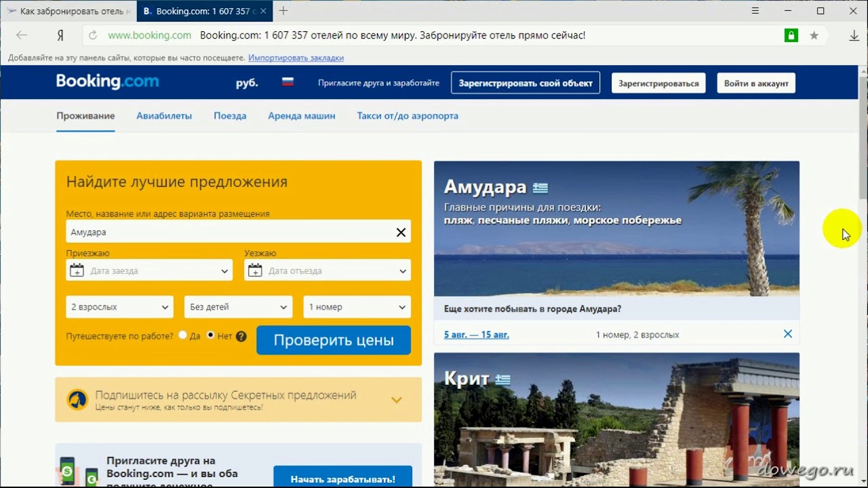
Task: Open the 5 авг. — 15 авг. link
Action: [477, 334]
